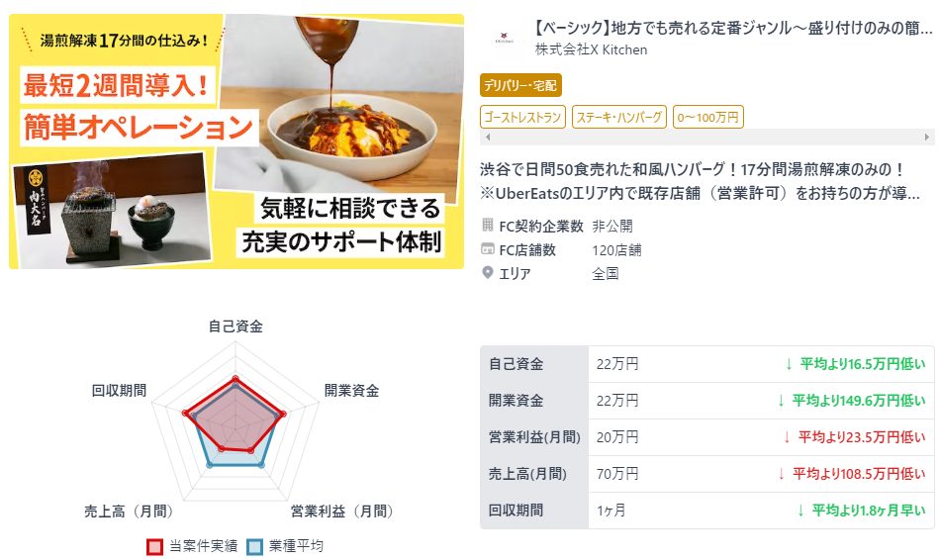Image resolution: width=939 pixels, height=560 pixels.
Task: Click the FC店舗数 store icon
Action: [488, 249]
